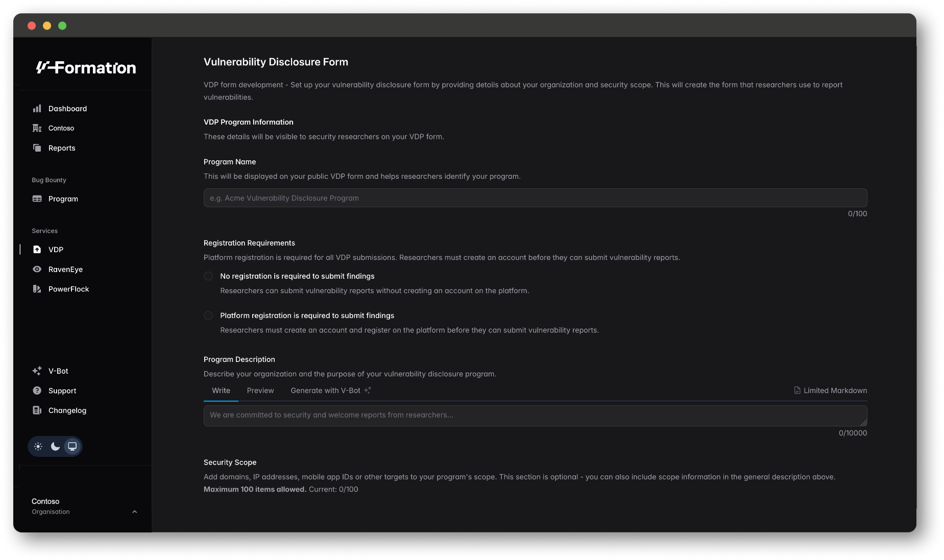Select system theme monitor toggle
Viewport: 944px width, 560px height.
coord(72,447)
